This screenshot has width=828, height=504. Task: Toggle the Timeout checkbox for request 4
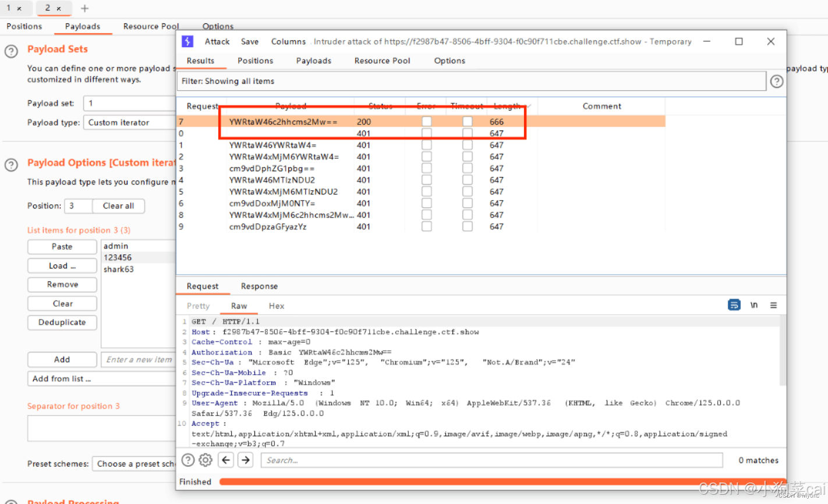pos(468,180)
